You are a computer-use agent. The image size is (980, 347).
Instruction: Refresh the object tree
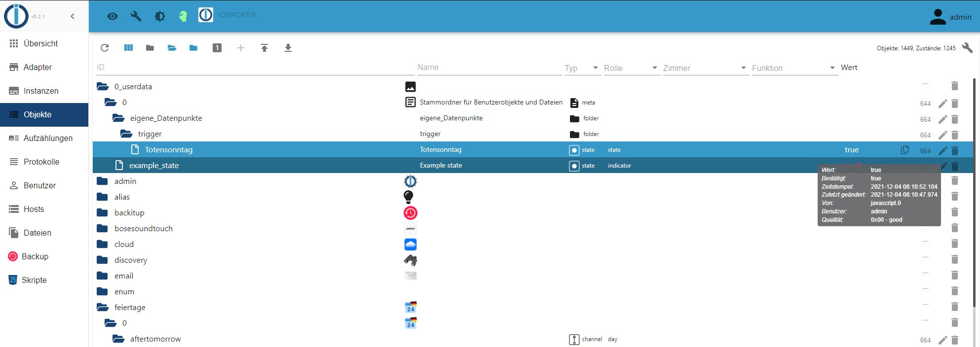[x=105, y=48]
